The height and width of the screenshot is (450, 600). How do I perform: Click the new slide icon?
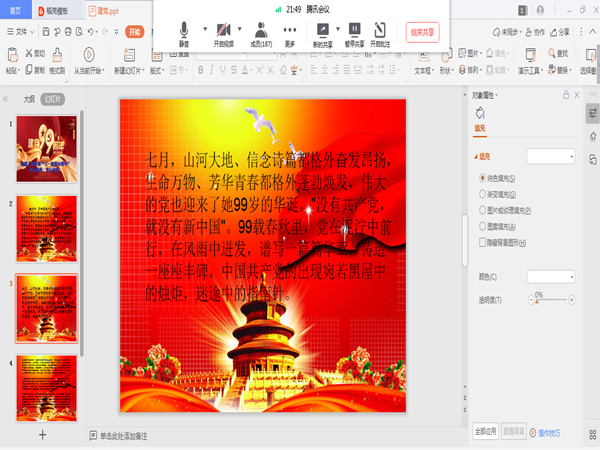tap(129, 55)
